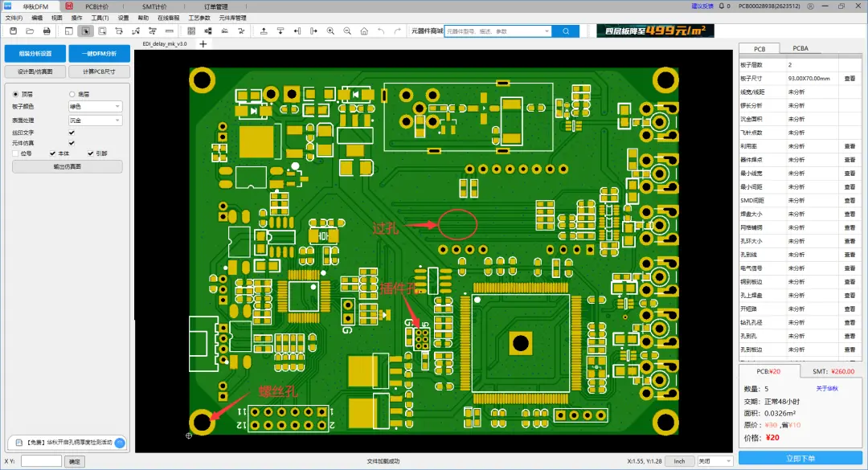This screenshot has height=470, width=868.
Task: Click the import upload arrow icon
Action: click(x=264, y=31)
